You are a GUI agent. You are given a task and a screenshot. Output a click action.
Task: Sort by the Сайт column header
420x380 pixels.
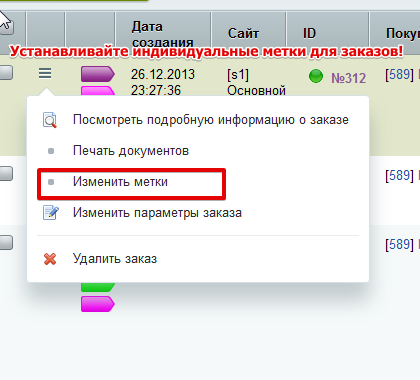coord(243,33)
